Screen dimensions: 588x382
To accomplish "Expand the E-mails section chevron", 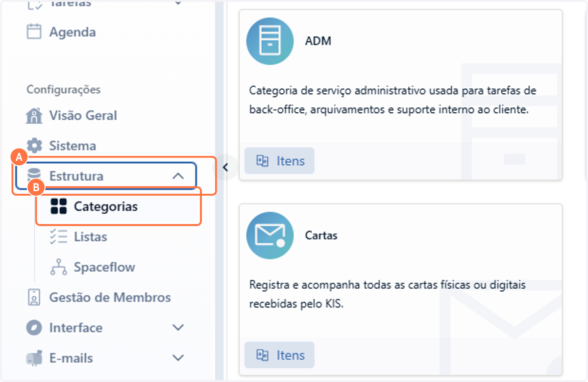I will tap(178, 358).
